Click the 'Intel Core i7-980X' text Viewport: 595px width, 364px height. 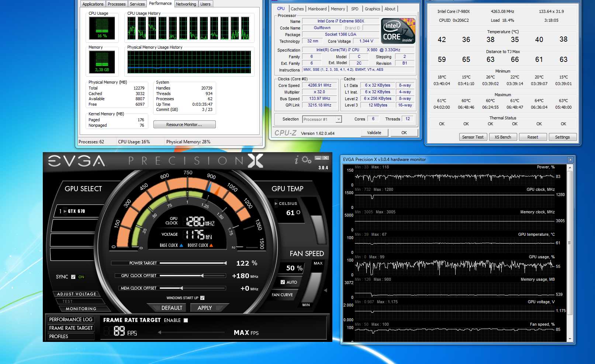click(454, 11)
